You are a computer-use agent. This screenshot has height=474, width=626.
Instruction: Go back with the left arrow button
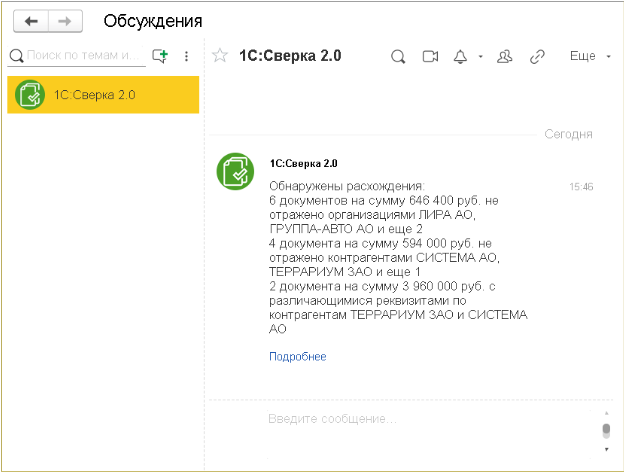click(x=31, y=21)
